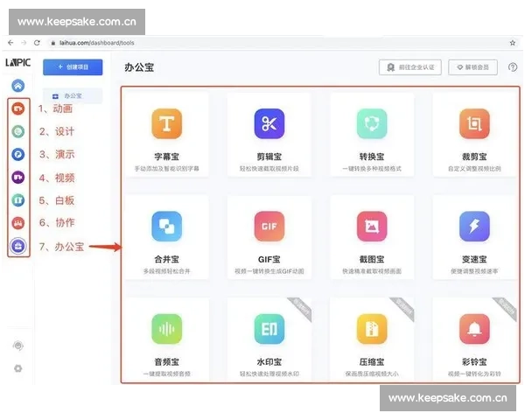Viewport: 525px width, 420px height.
Task: Click the 创建项目 create project button
Action: [73, 67]
